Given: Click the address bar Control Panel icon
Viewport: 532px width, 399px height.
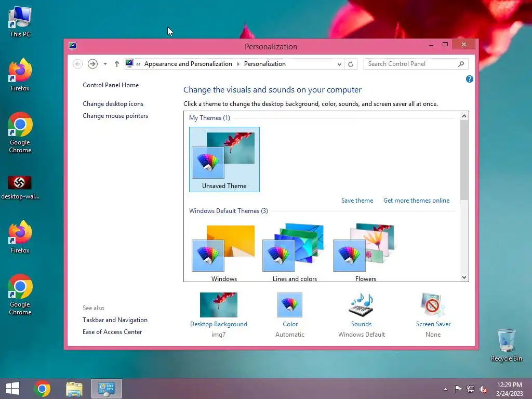Looking at the screenshot, I should click(x=129, y=63).
